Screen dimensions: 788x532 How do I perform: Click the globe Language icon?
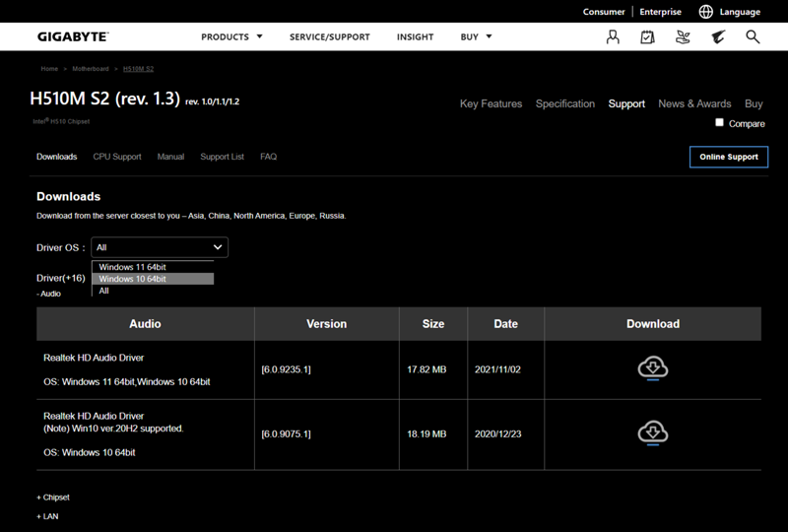[x=705, y=12]
